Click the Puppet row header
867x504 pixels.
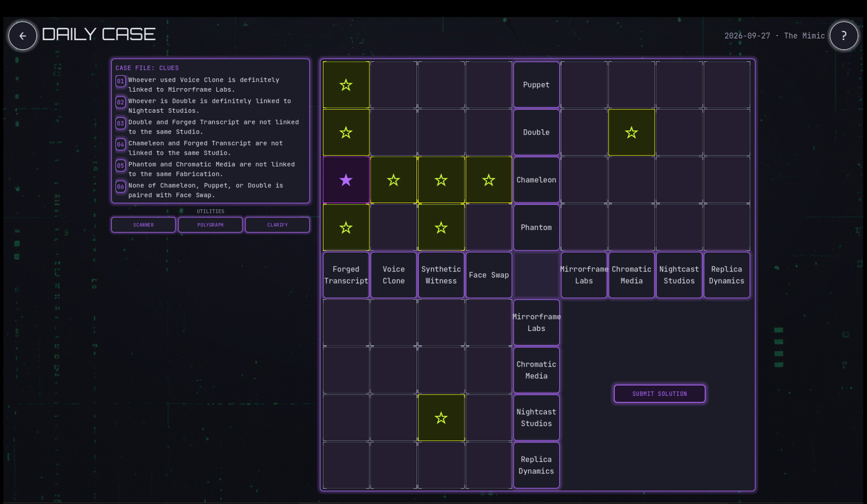536,85
